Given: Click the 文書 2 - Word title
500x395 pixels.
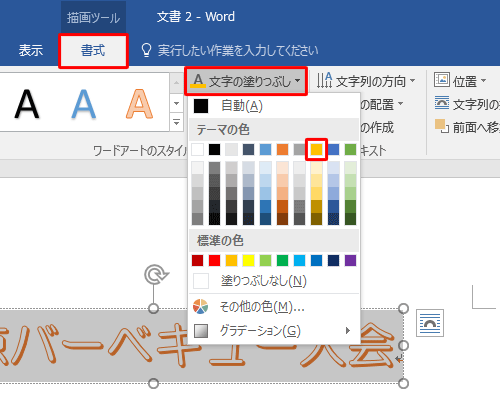Looking at the screenshot, I should point(196,17).
